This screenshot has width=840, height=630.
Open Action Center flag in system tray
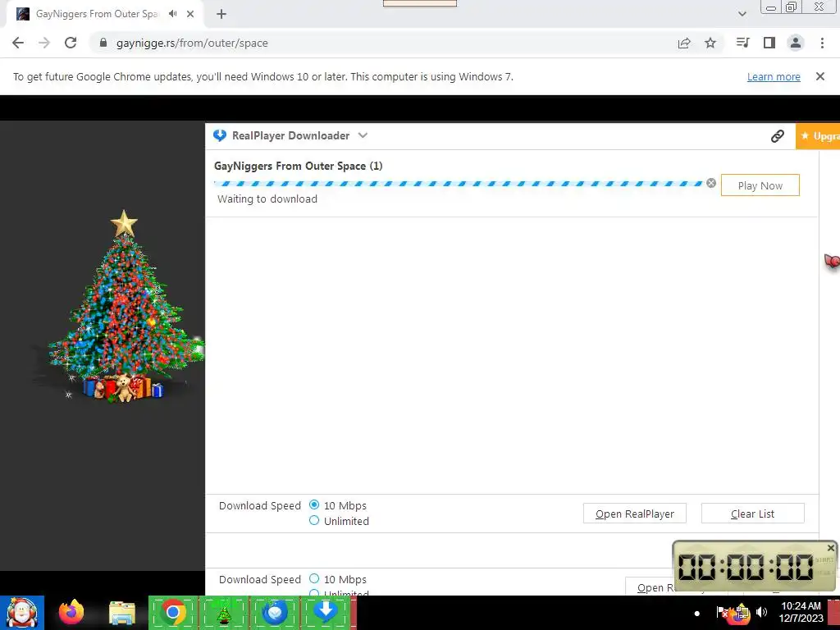tap(722, 612)
